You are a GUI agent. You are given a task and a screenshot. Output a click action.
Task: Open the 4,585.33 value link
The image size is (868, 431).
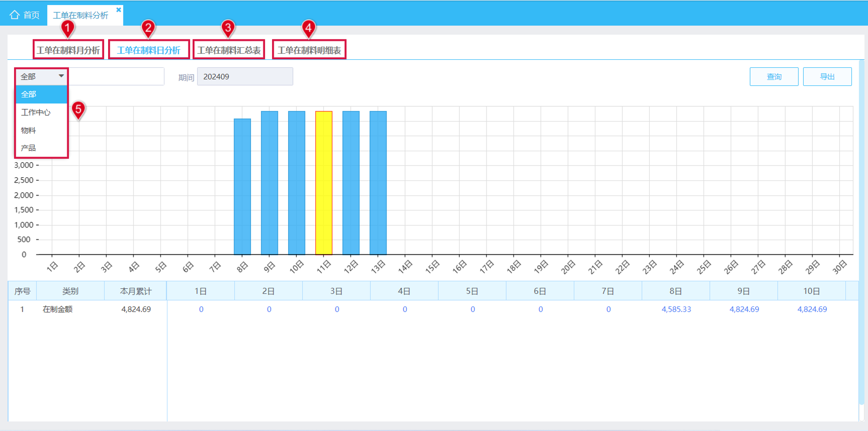676,309
